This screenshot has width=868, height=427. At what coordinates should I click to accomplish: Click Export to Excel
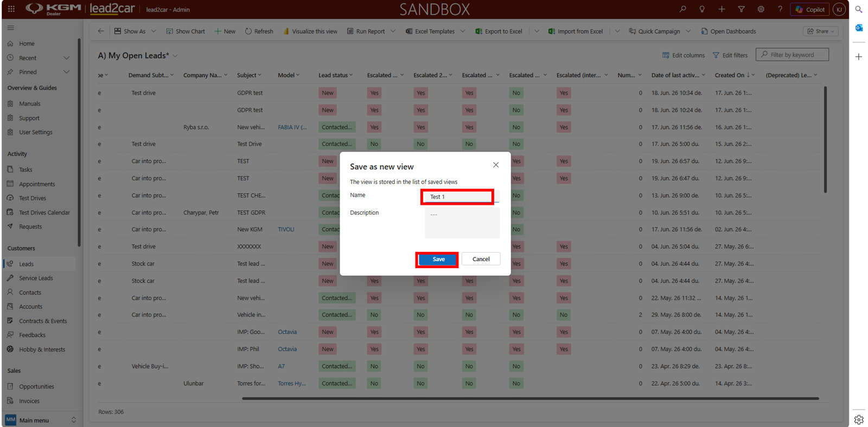499,31
